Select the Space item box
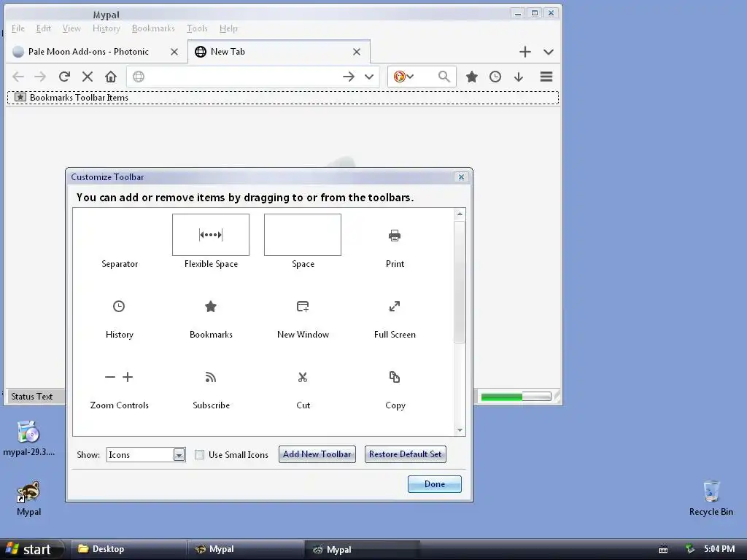 pos(303,235)
